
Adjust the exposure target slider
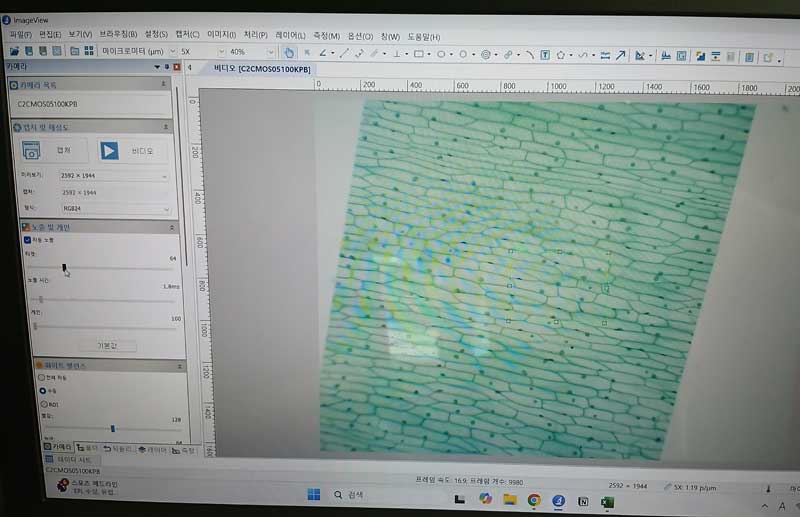pos(64,268)
